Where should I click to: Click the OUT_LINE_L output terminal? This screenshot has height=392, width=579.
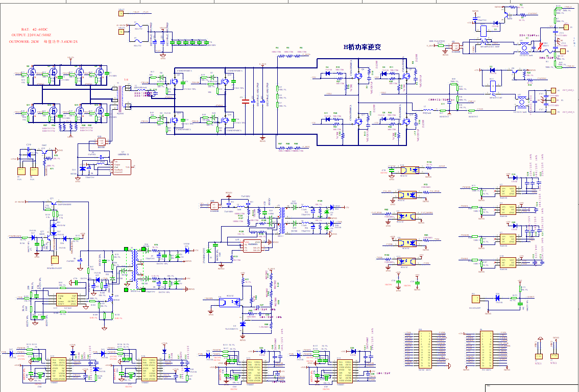(x=553, y=90)
